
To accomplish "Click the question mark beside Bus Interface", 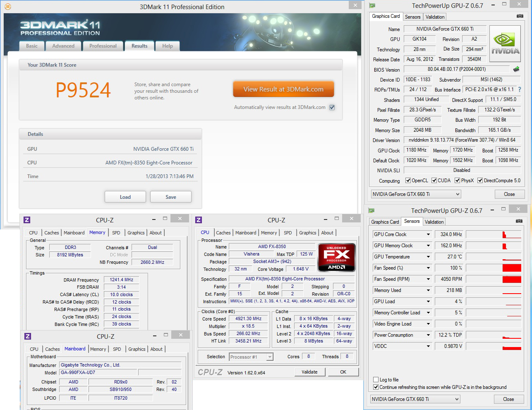I will tap(520, 89).
